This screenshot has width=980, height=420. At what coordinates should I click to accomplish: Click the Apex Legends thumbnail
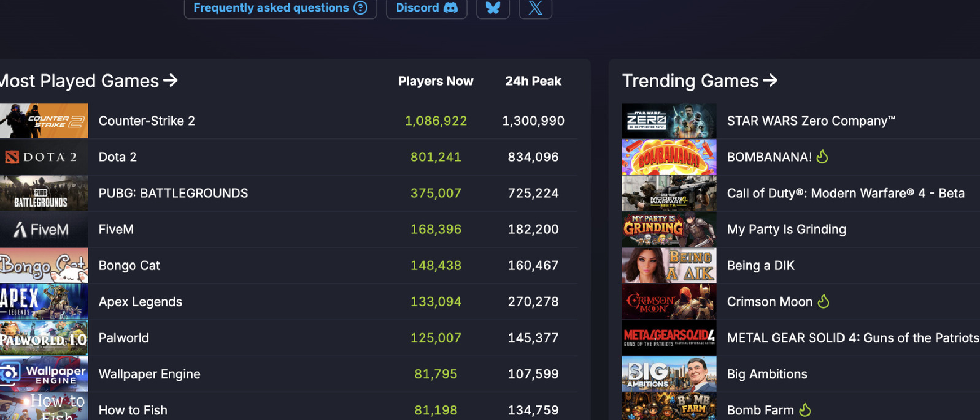coord(44,302)
